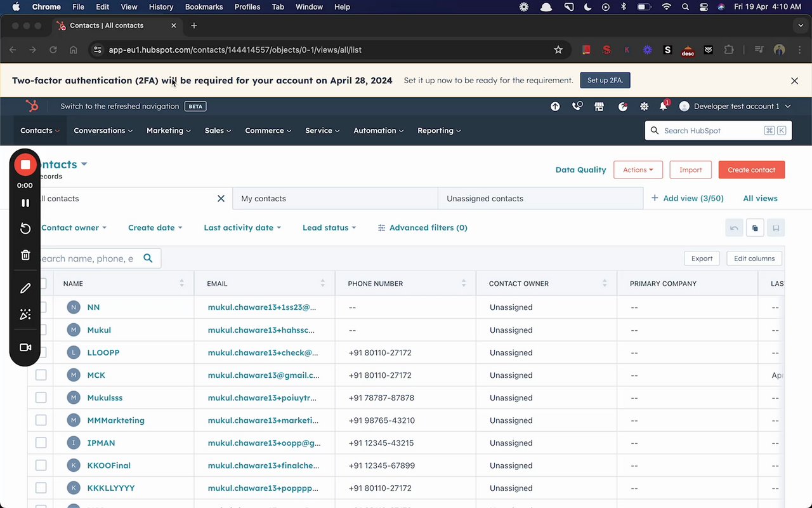Open the calling phone icon
This screenshot has height=508, width=812.
point(577,107)
